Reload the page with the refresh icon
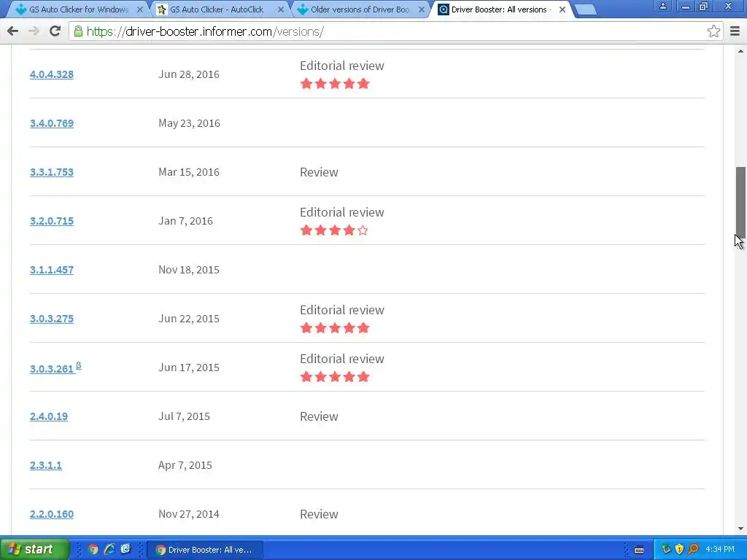The image size is (747, 560). (x=55, y=31)
